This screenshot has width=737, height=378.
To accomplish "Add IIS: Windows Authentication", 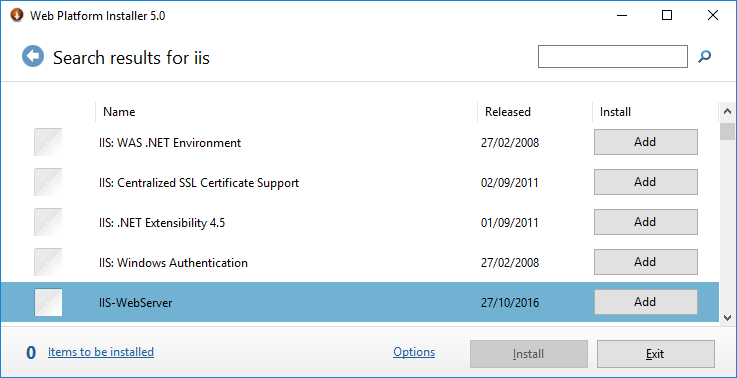I will coord(645,262).
